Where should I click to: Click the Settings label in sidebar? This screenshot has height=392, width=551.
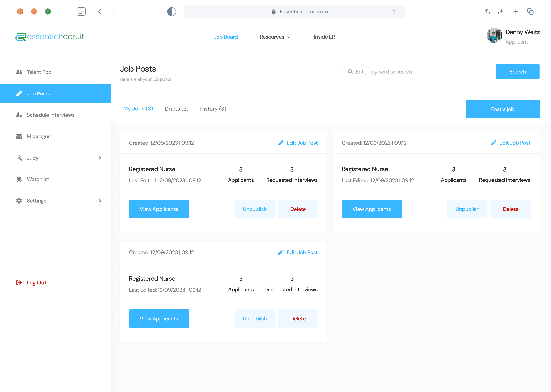(36, 201)
